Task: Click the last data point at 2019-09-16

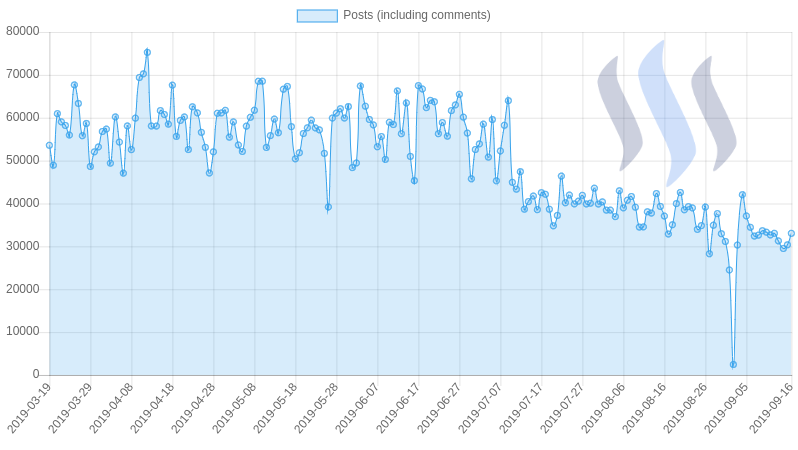Action: (791, 233)
